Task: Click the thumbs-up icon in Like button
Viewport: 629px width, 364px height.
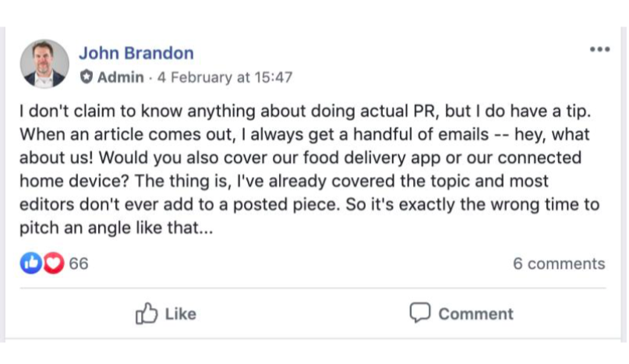Action: 147,313
